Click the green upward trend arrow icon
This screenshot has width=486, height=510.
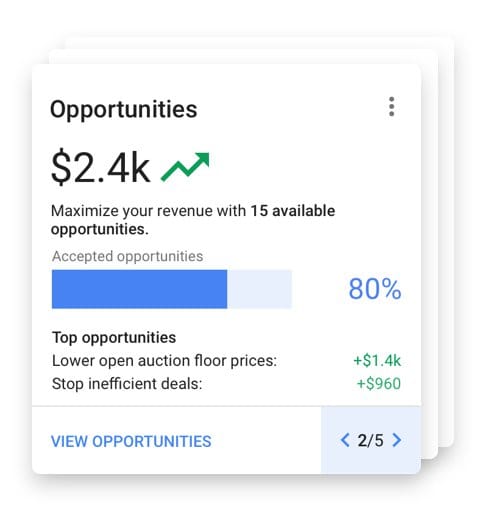[185, 166]
